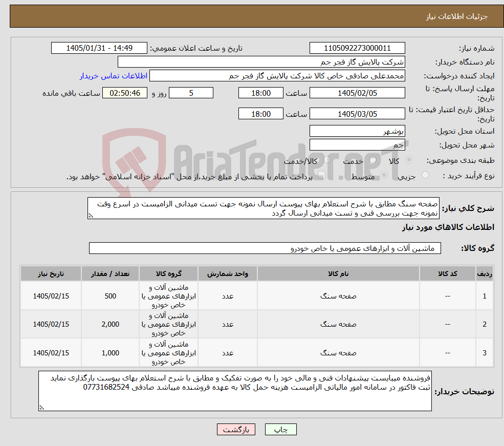Click the remaining days field showing 5

click(191, 93)
